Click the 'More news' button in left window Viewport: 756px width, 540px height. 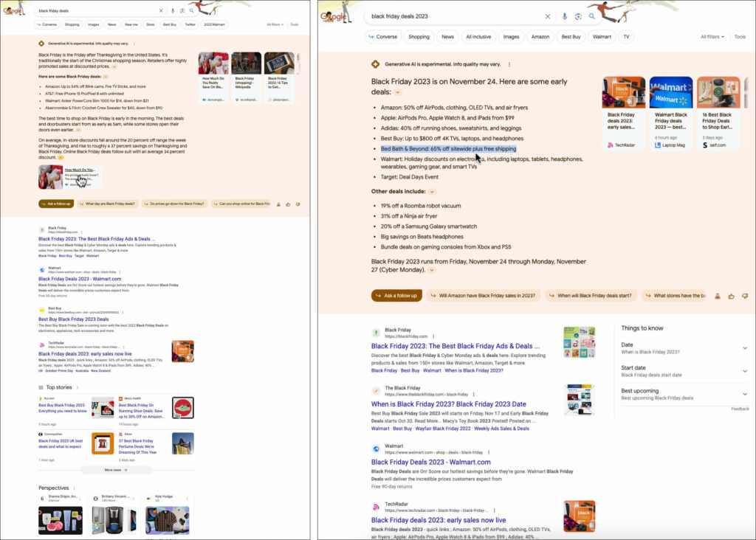click(116, 470)
